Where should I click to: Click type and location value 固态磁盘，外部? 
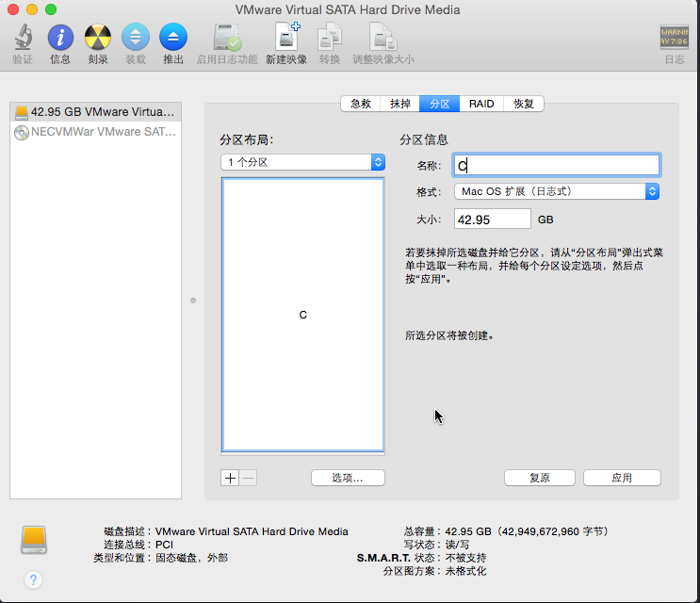pyautogui.click(x=191, y=558)
